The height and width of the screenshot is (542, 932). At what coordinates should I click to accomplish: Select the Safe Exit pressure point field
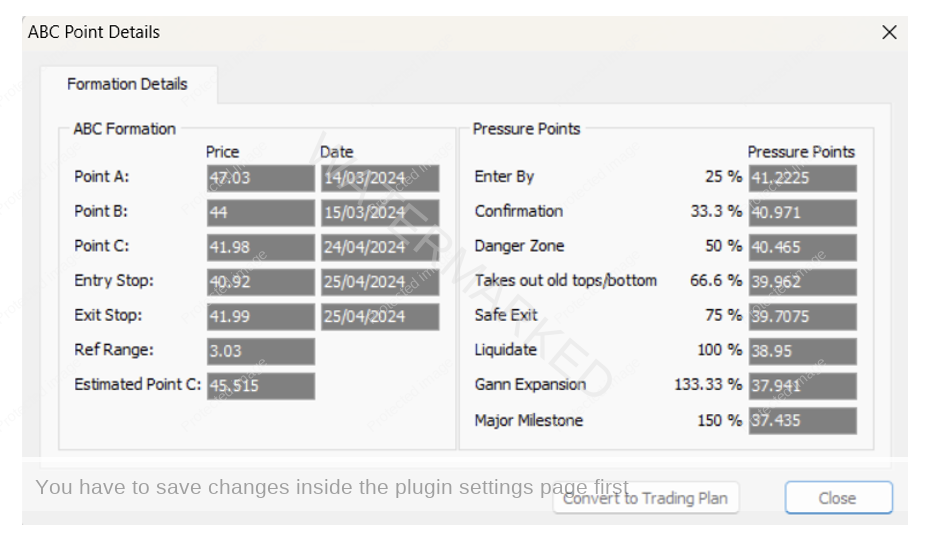[x=802, y=317]
